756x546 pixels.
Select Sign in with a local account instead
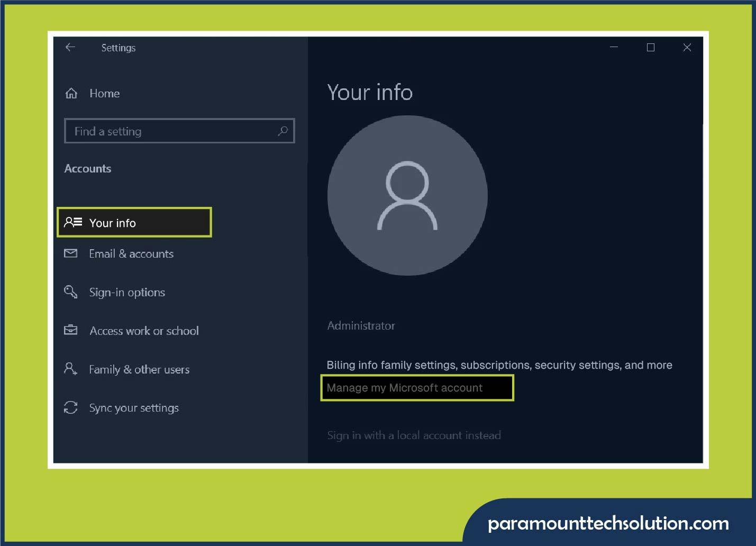(414, 435)
